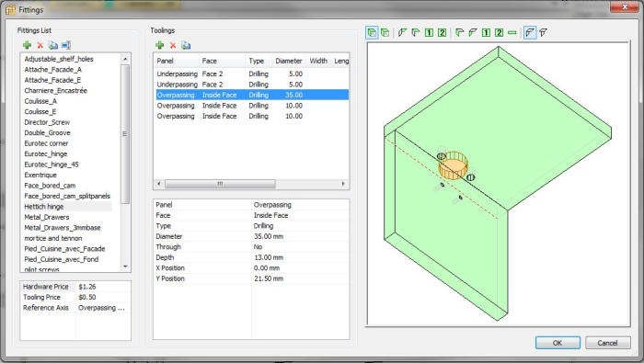Click the green minus bar icon in preview toolbar
The height and width of the screenshot is (363, 644).
point(512,32)
